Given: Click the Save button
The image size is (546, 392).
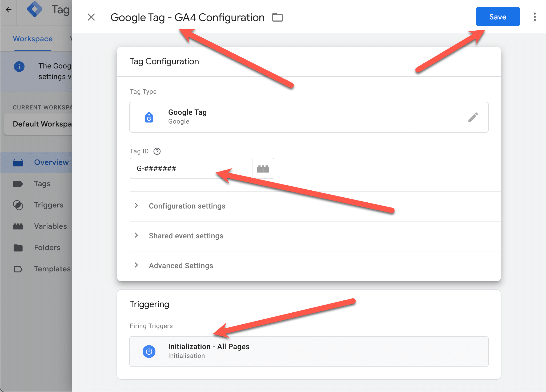Looking at the screenshot, I should [498, 17].
